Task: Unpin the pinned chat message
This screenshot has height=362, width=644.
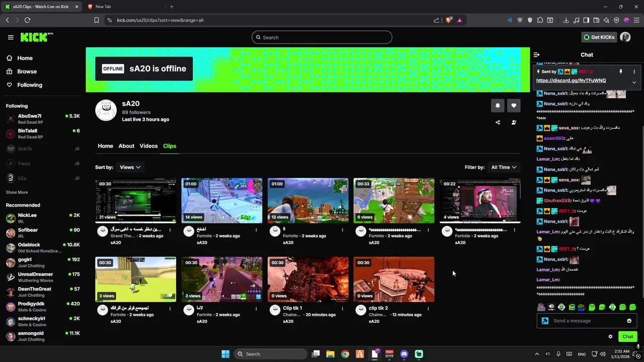Action: (x=621, y=72)
